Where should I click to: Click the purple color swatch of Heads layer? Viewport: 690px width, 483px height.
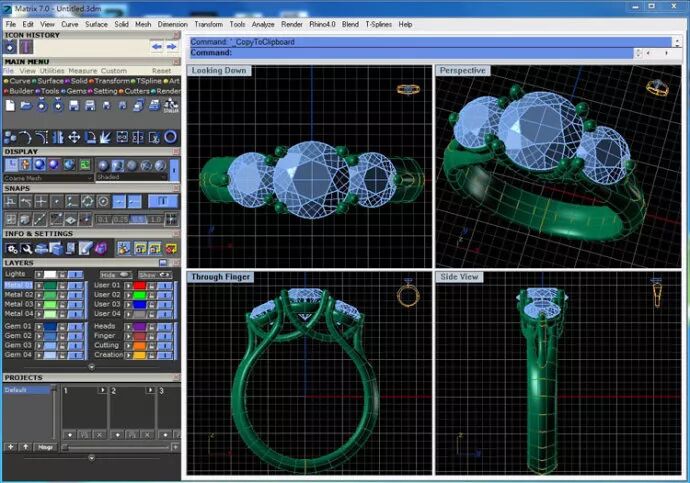click(x=139, y=326)
